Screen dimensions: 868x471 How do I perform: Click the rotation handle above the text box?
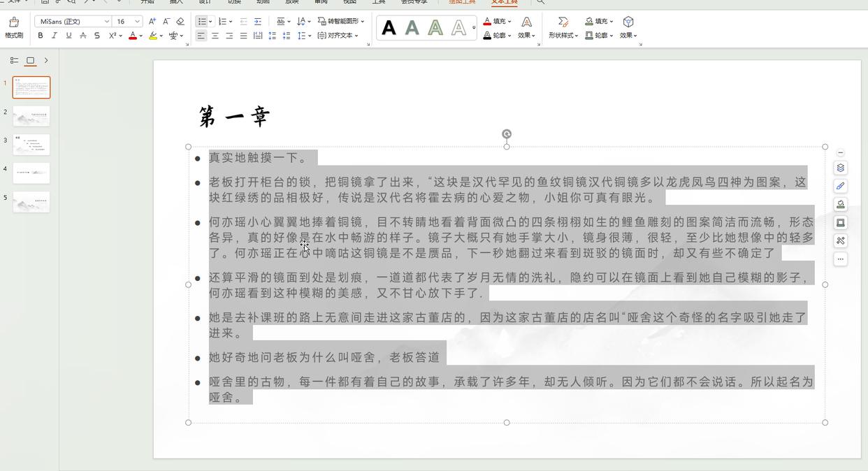click(x=507, y=133)
